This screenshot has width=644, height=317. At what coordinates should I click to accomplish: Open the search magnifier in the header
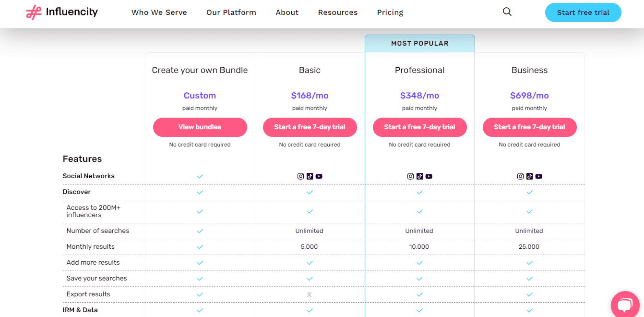[507, 12]
